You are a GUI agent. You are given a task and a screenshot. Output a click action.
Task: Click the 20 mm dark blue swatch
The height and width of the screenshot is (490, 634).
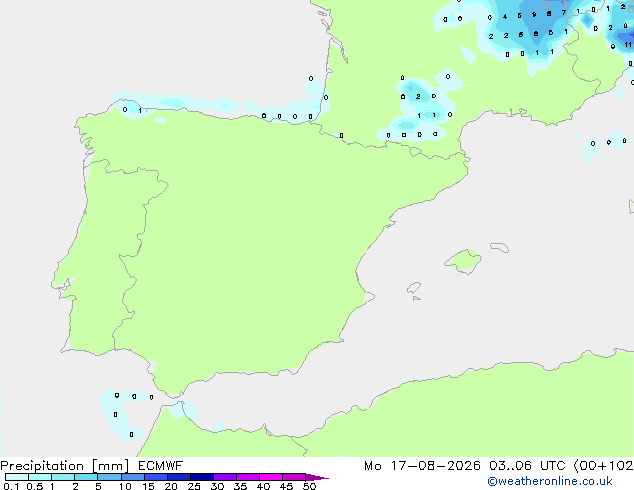pos(178,477)
